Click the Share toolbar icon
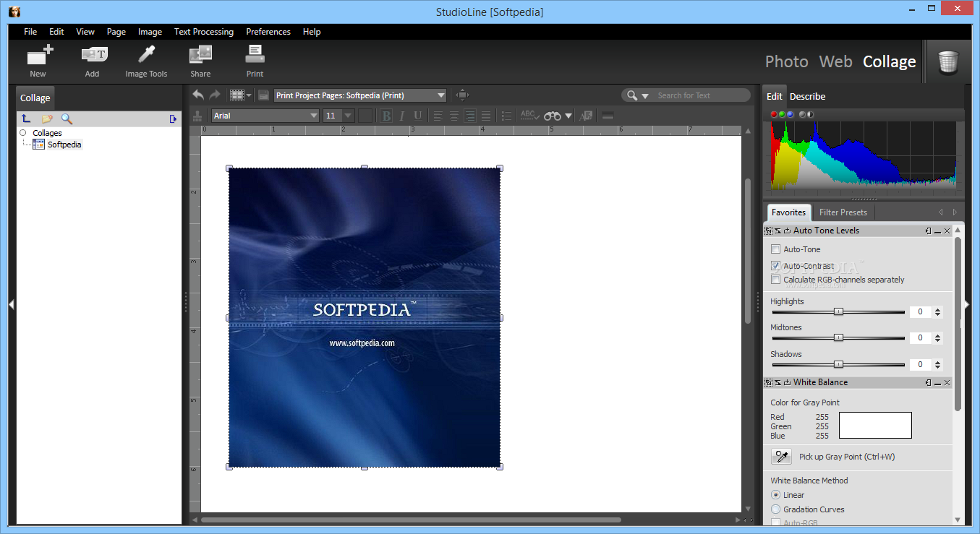 click(x=200, y=55)
